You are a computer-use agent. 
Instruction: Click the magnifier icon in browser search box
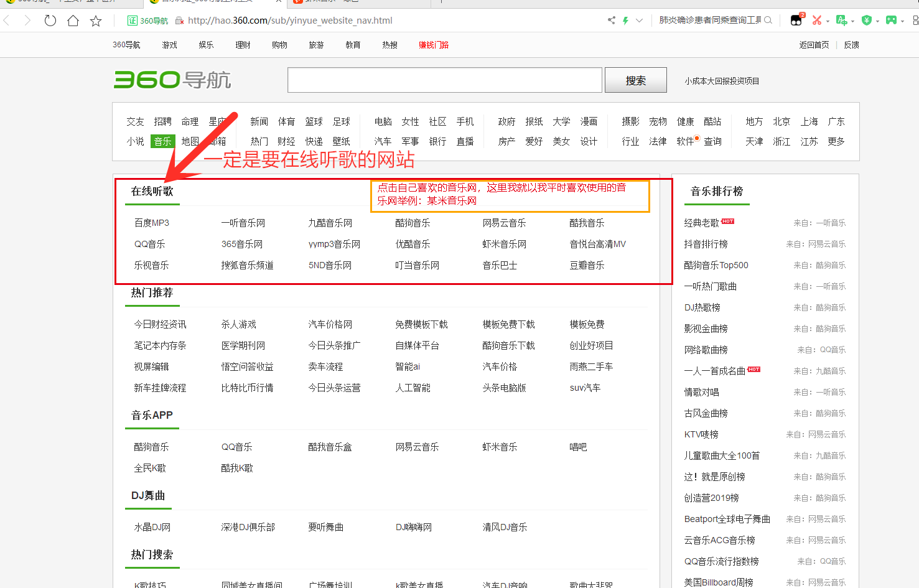click(768, 20)
